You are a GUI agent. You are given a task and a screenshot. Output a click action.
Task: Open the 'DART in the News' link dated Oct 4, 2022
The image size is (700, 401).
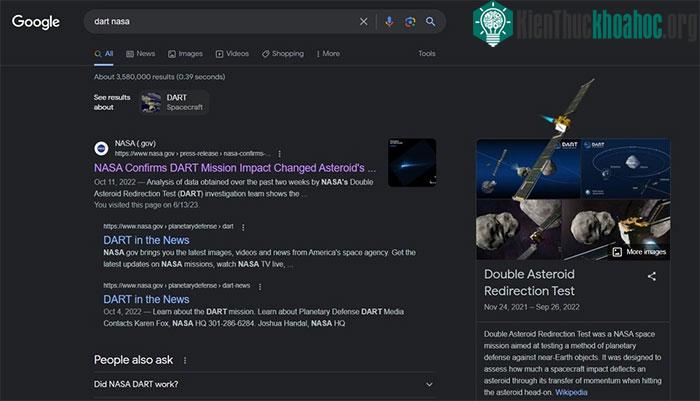coord(146,299)
